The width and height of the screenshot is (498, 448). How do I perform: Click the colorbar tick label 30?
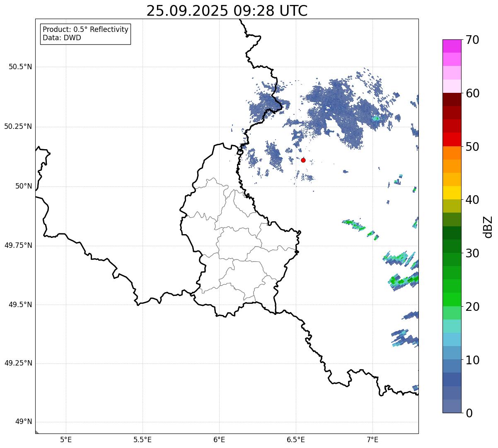[x=472, y=253]
